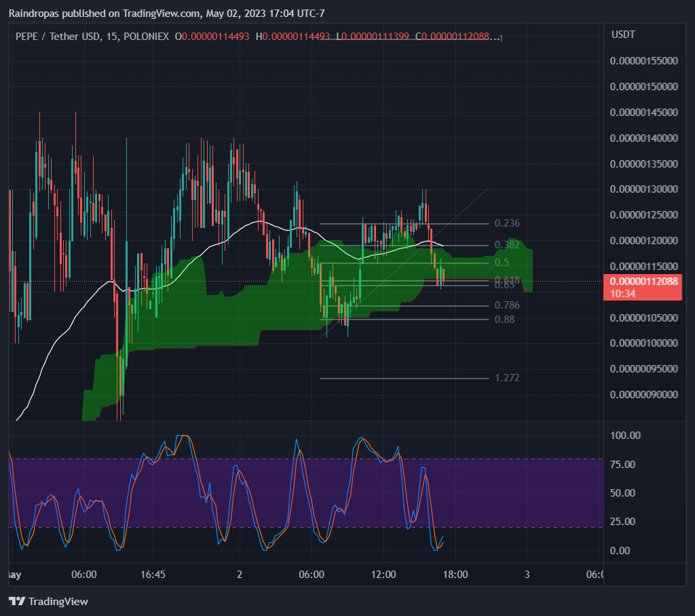
Task: Click the 0.00000095000 price axis label
Action: point(643,368)
